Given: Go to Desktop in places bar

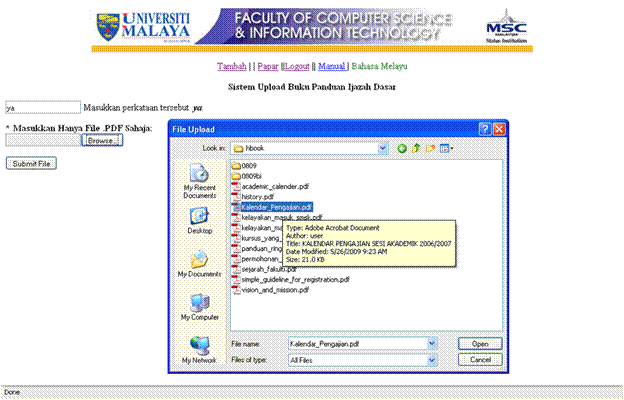Looking at the screenshot, I should [198, 220].
